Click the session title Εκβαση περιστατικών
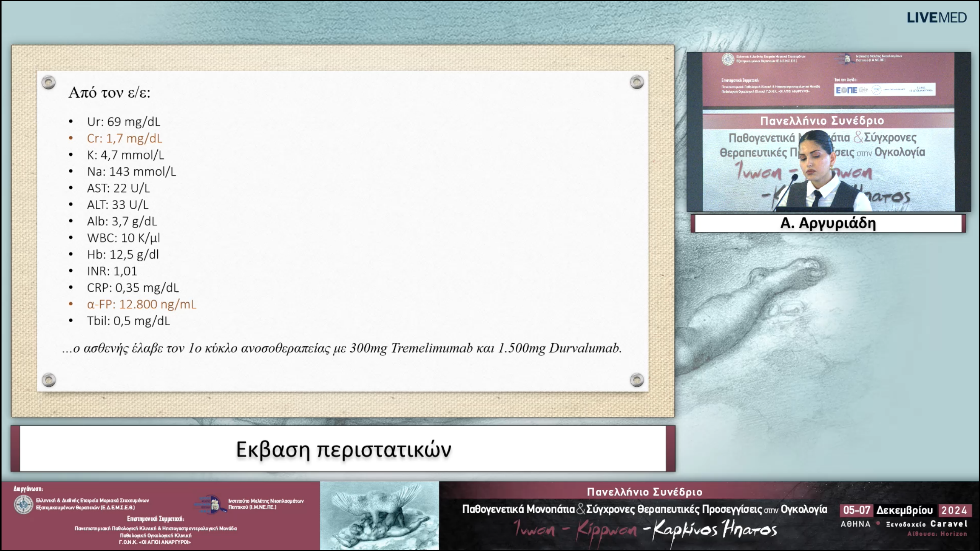This screenshot has height=551, width=980. tap(343, 449)
